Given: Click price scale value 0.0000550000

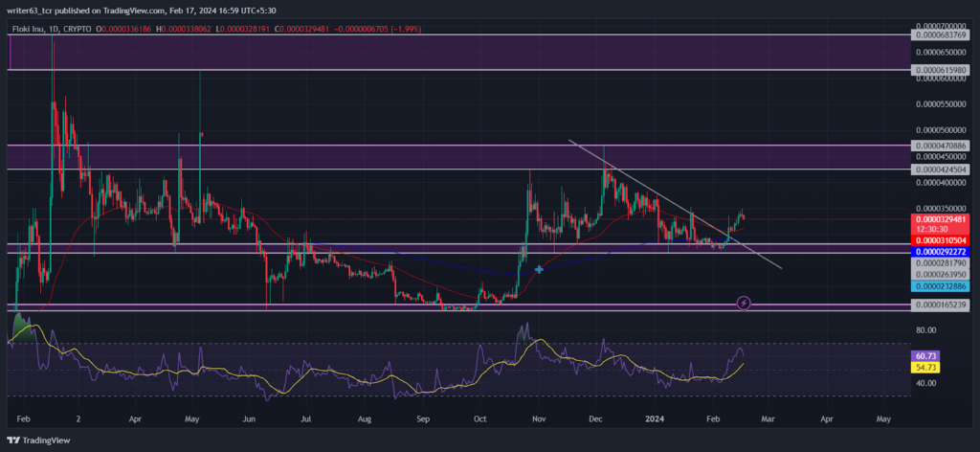Looking at the screenshot, I should [940, 104].
